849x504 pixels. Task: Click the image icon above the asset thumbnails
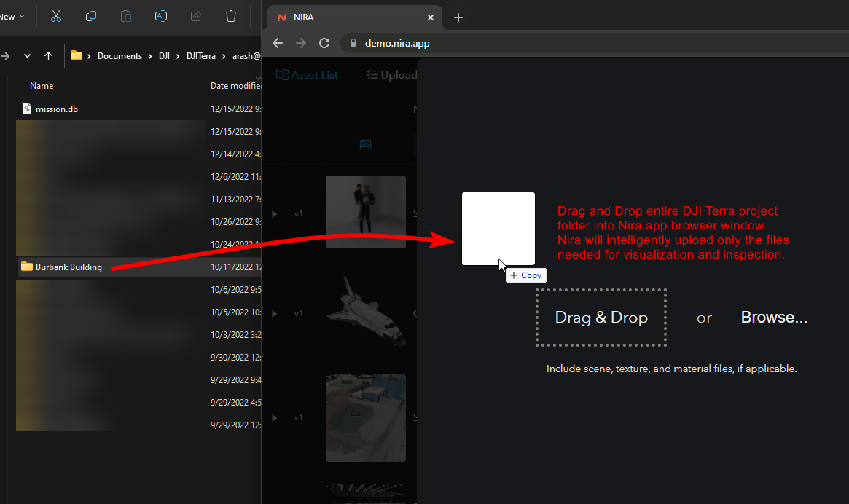366,144
